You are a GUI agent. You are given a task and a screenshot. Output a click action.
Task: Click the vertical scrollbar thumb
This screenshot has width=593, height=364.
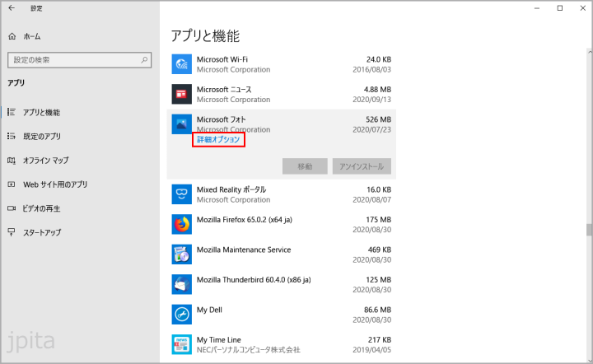(588, 230)
